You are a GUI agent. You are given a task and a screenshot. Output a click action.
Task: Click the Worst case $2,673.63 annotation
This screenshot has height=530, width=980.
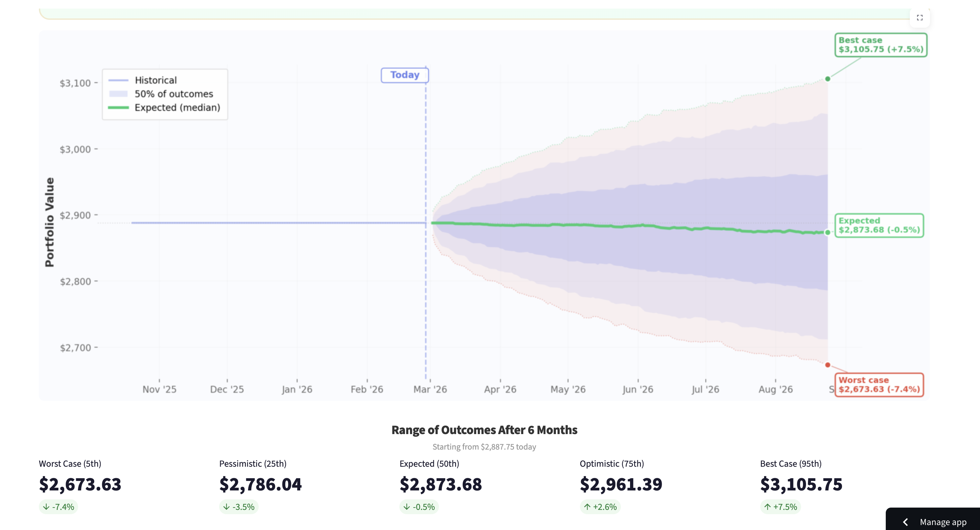[x=879, y=385]
